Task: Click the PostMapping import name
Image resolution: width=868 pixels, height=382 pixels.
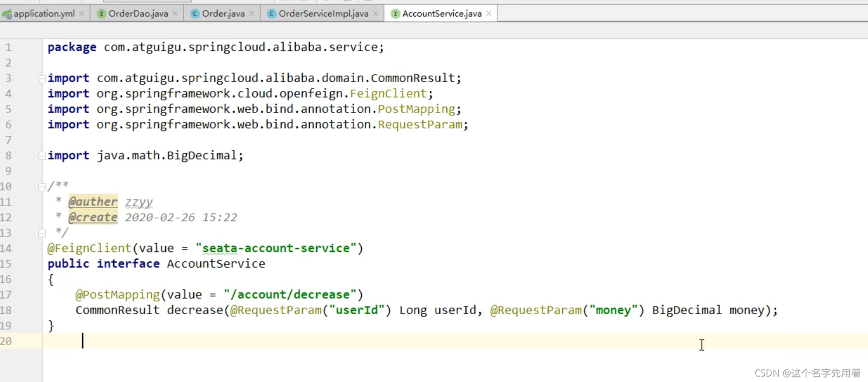Action: (416, 109)
